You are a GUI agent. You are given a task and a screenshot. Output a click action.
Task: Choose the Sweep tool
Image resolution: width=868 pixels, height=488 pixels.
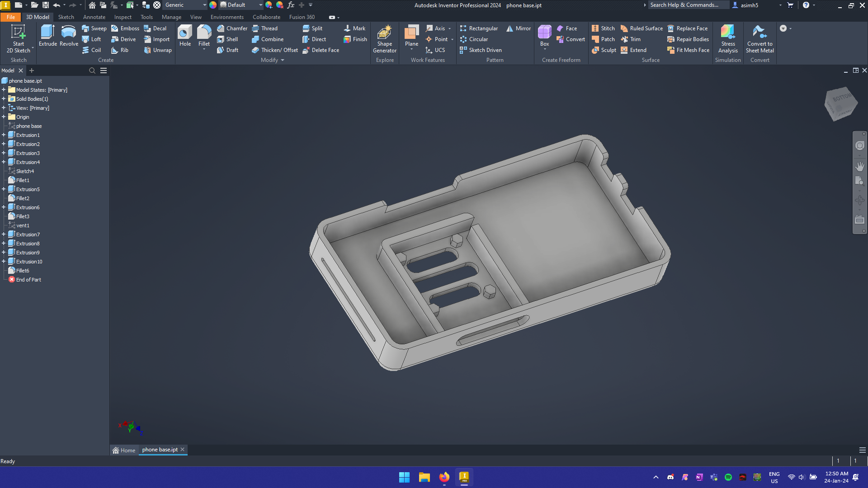94,28
